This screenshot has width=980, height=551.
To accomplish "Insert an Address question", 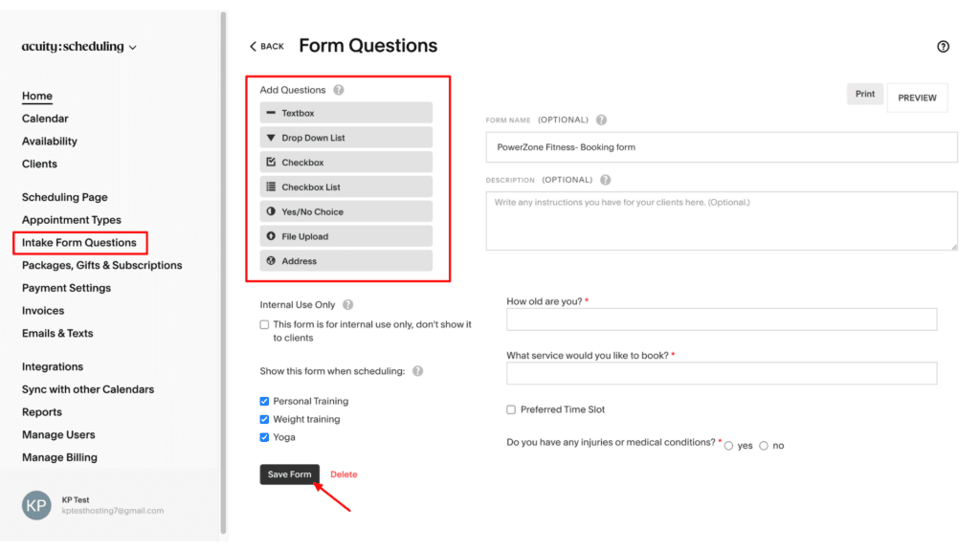I will point(345,260).
